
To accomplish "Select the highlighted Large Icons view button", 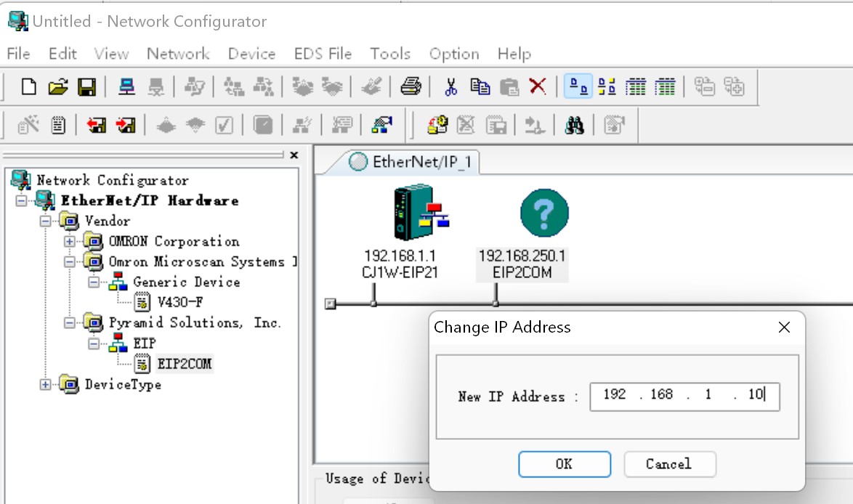I will point(578,86).
